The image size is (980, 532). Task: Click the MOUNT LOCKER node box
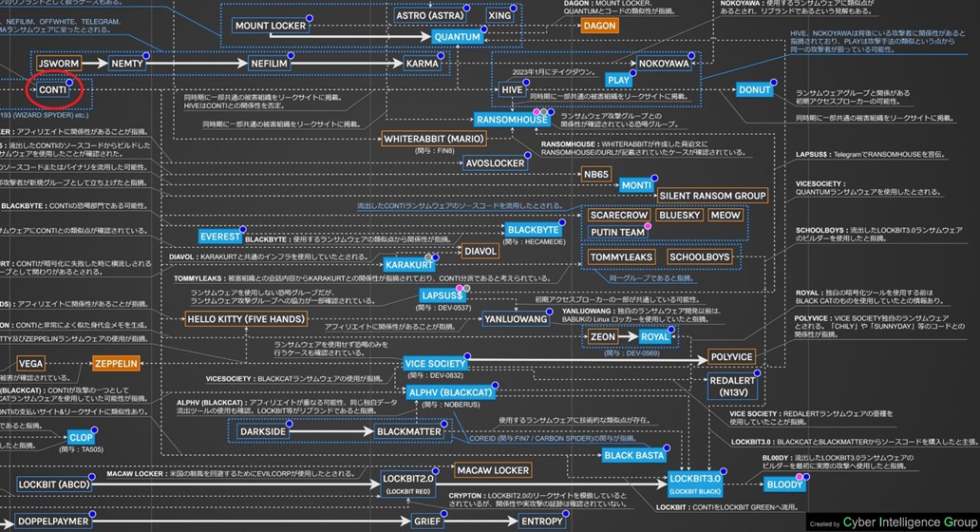point(270,26)
